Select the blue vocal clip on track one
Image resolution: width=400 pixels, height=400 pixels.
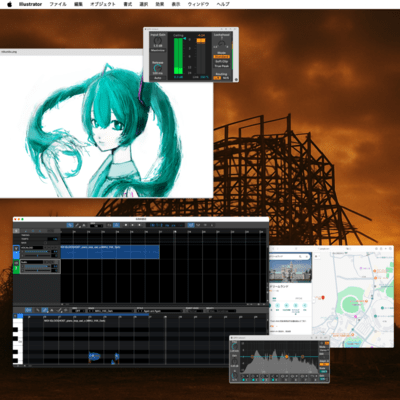110,252
